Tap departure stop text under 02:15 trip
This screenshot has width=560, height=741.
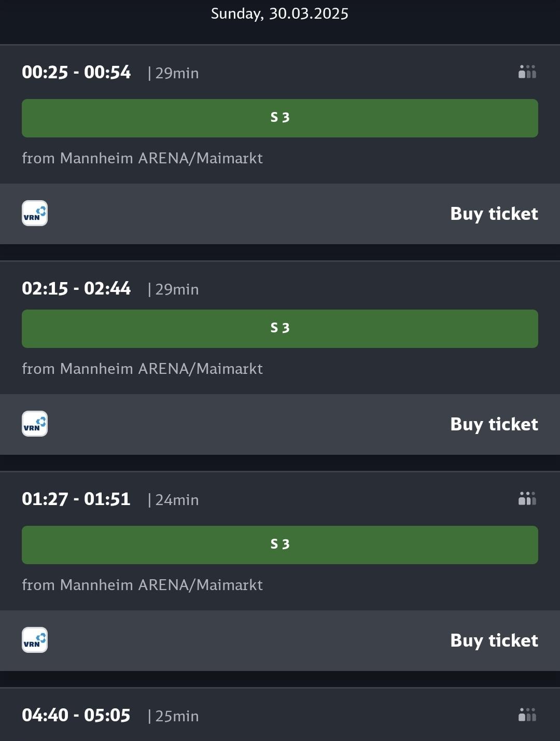tap(143, 369)
